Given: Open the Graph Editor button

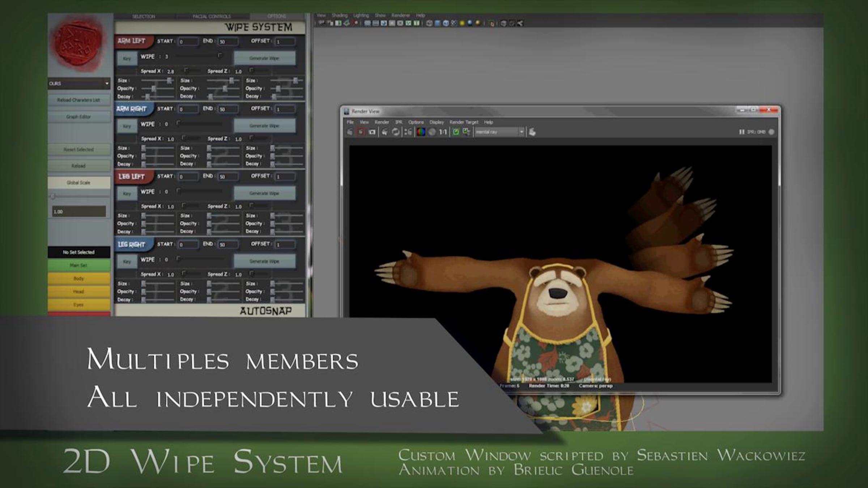Looking at the screenshot, I should [x=79, y=117].
